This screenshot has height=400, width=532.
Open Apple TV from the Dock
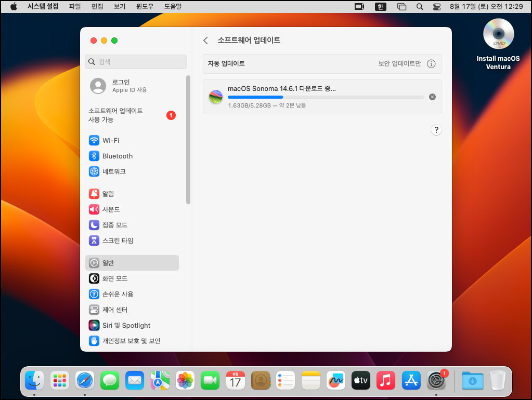[x=361, y=380]
